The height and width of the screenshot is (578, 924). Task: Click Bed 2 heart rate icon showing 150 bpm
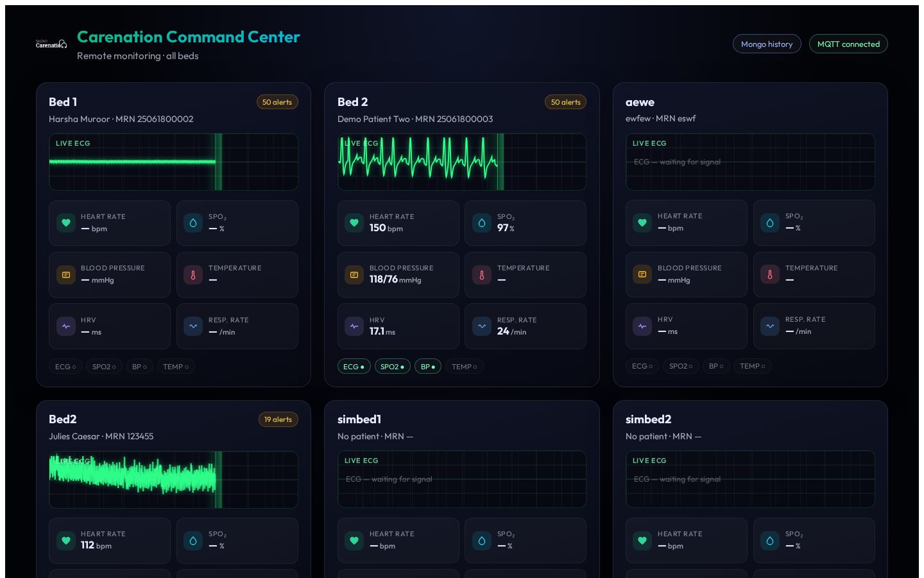coord(354,223)
